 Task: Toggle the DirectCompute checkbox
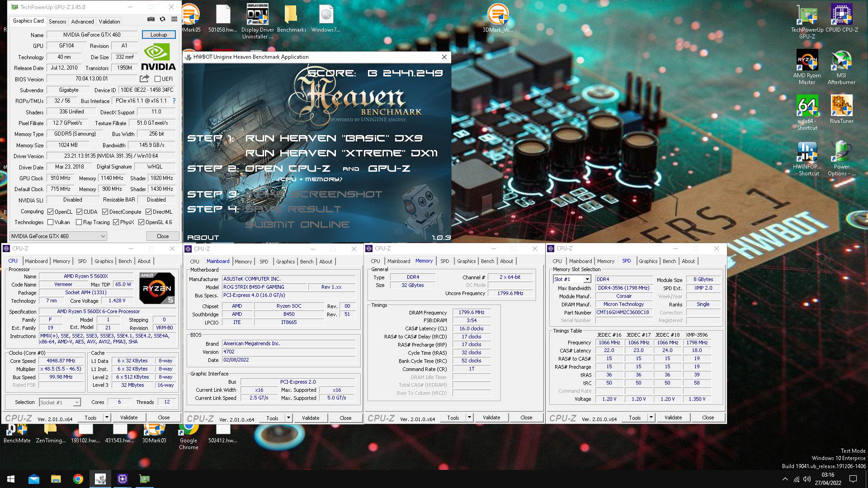point(105,211)
